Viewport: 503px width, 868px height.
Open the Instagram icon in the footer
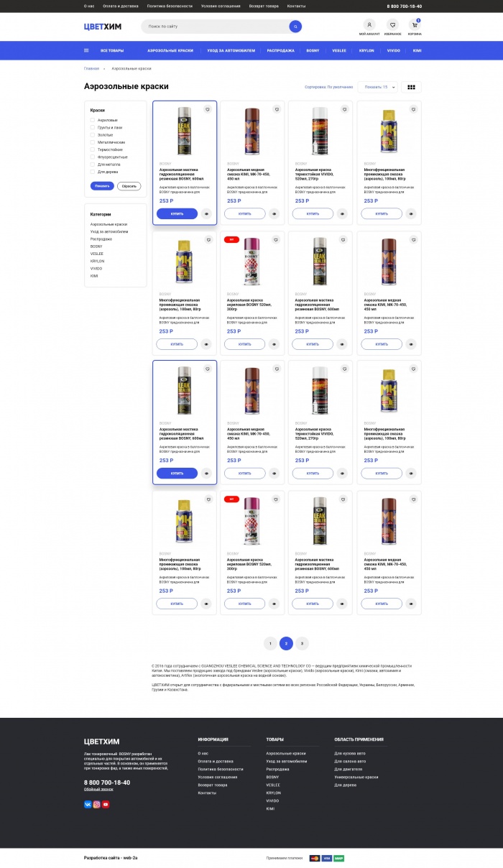96,804
